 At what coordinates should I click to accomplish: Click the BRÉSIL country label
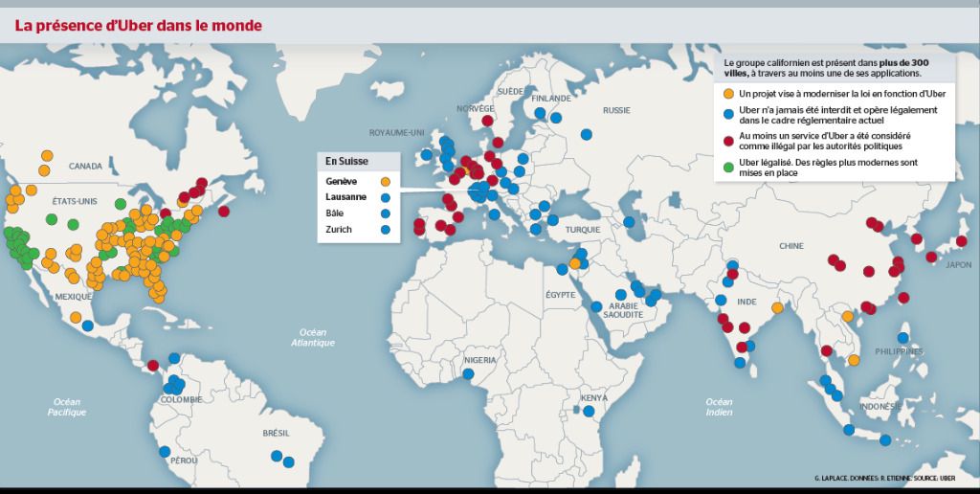click(276, 434)
